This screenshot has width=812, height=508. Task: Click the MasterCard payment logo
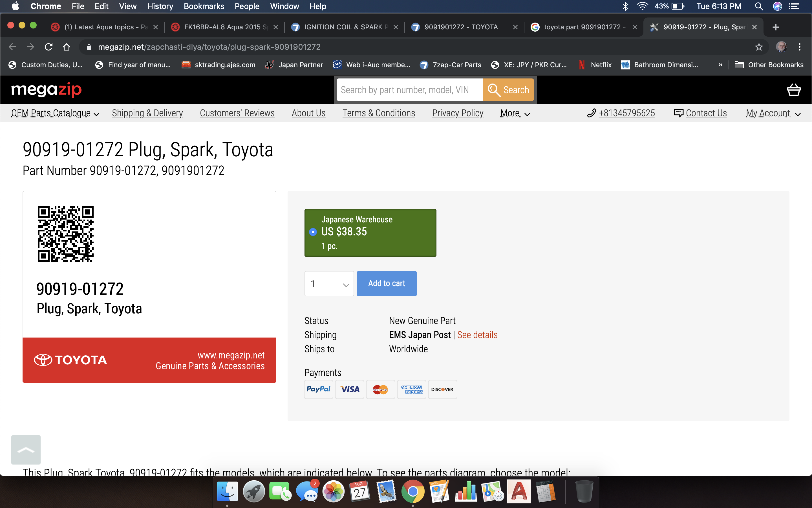click(381, 389)
